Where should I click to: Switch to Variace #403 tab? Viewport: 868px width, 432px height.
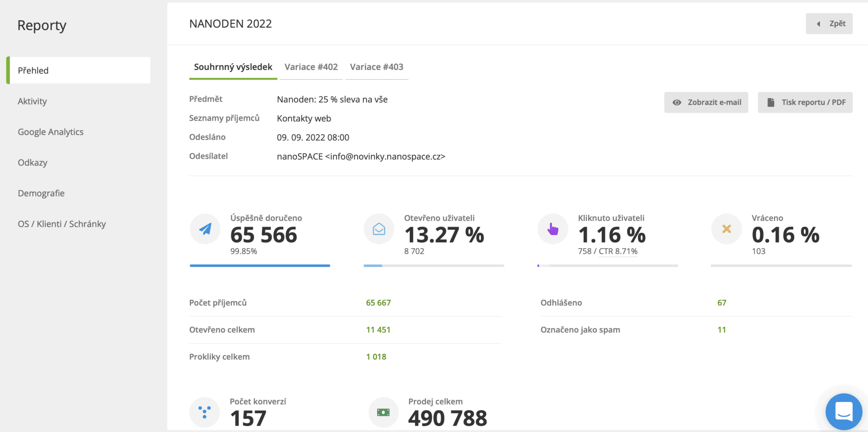(x=376, y=67)
